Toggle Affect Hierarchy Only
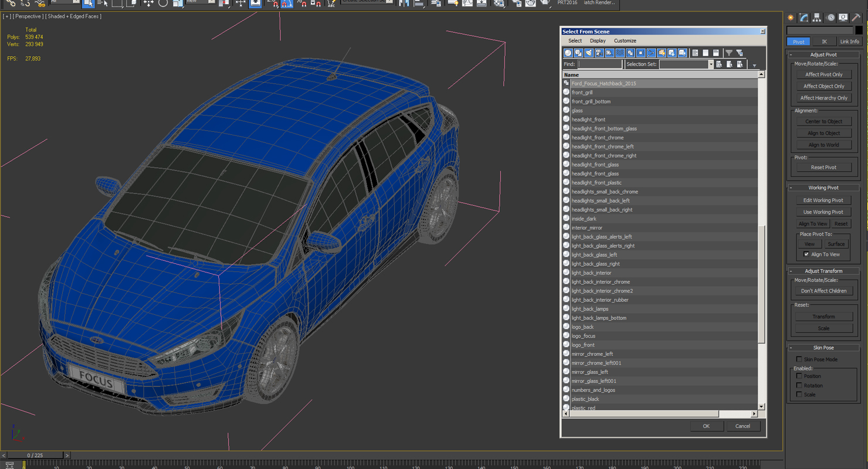Image resolution: width=868 pixels, height=469 pixels. (x=823, y=98)
